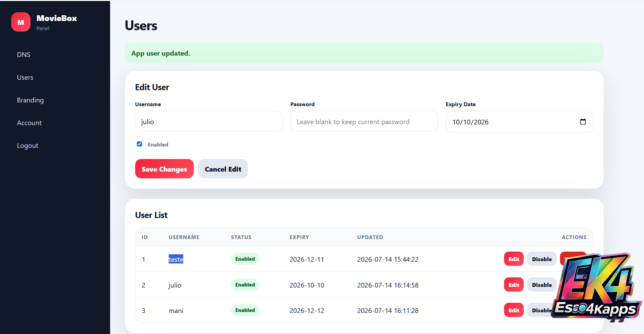Screen dimensions: 644x334
Task: Click expiry value 2026-10-10
Action: click(307, 285)
